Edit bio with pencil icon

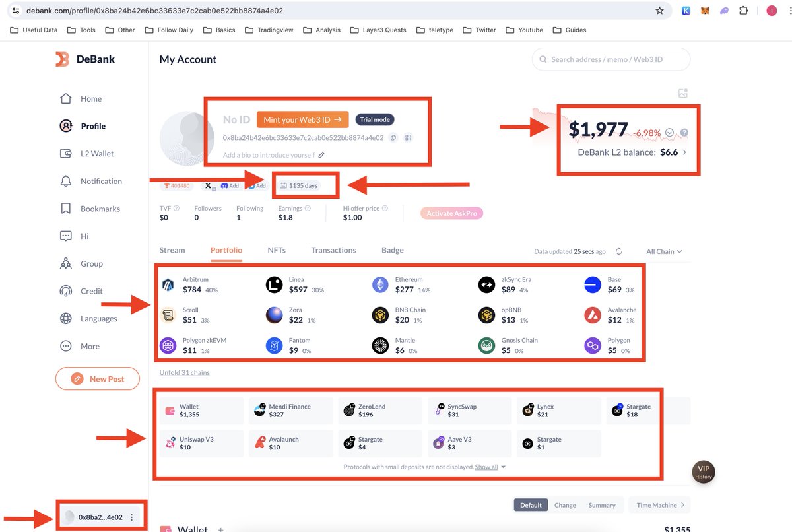tap(321, 155)
